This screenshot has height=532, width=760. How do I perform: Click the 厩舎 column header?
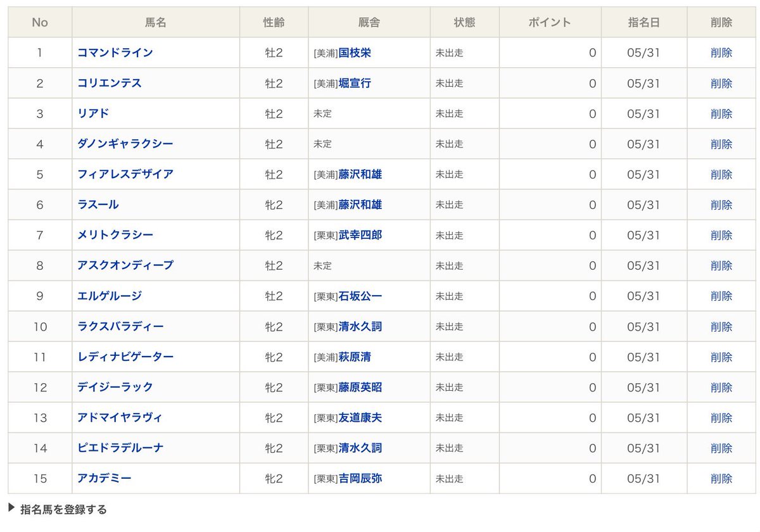coord(369,22)
